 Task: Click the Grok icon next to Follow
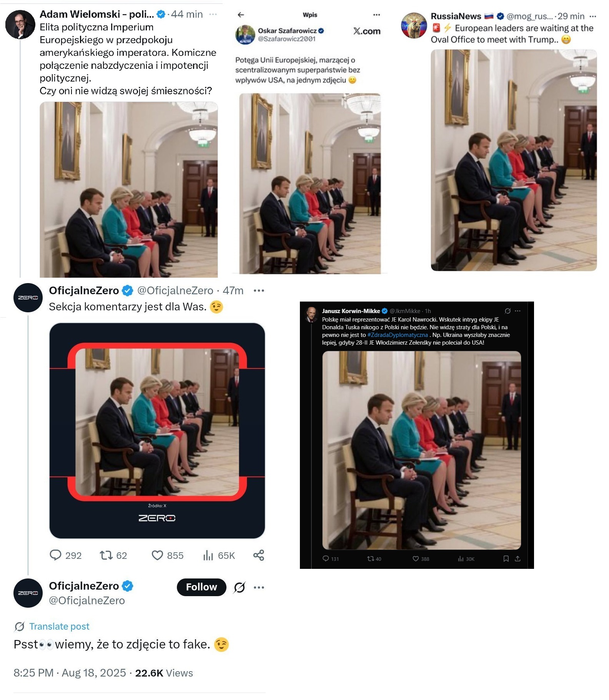pos(240,587)
